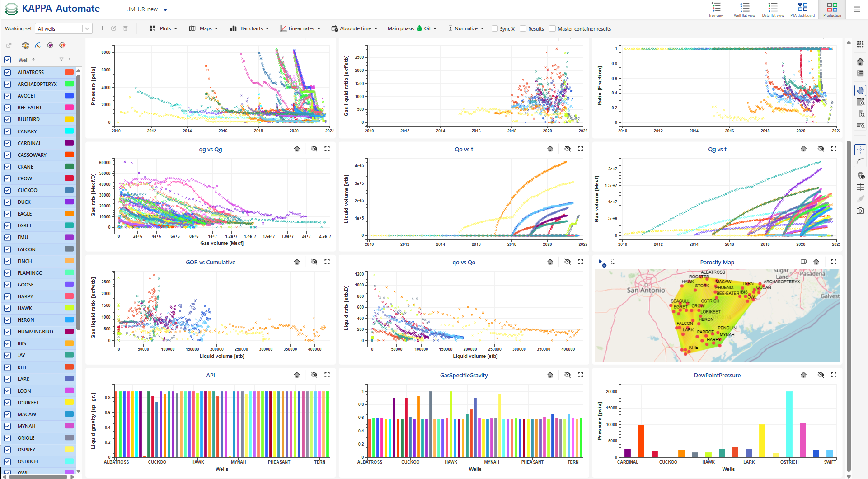This screenshot has width=868, height=479.
Task: Select the pan hand tool in right sidebar
Action: tap(860, 90)
